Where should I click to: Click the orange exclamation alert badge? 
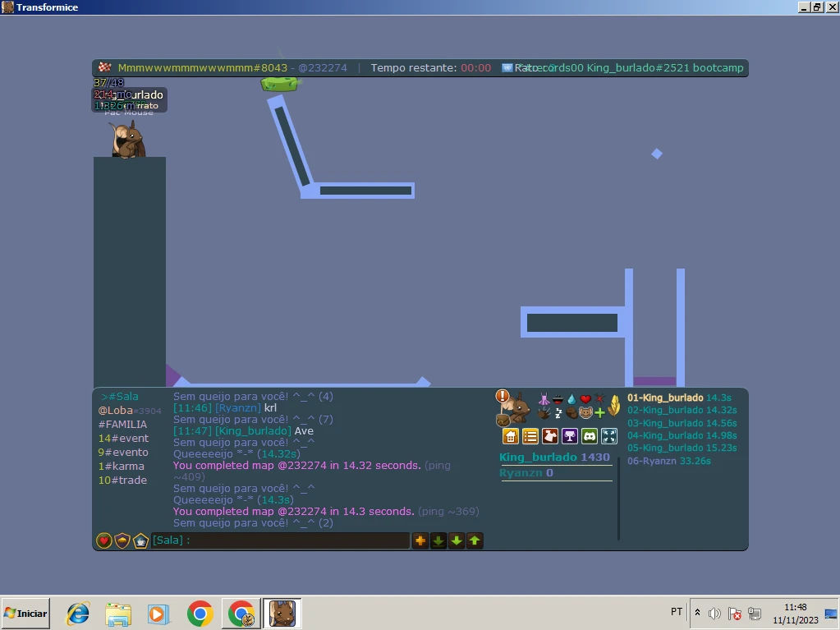pos(502,396)
